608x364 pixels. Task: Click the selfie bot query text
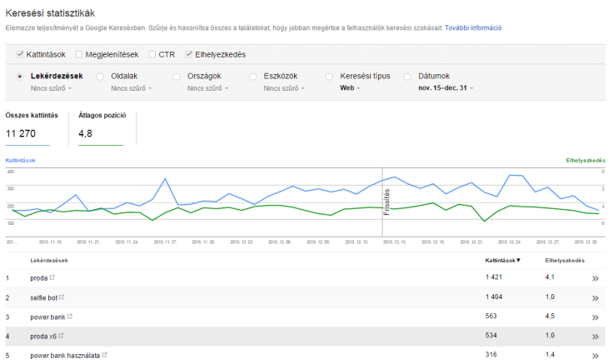pyautogui.click(x=44, y=297)
